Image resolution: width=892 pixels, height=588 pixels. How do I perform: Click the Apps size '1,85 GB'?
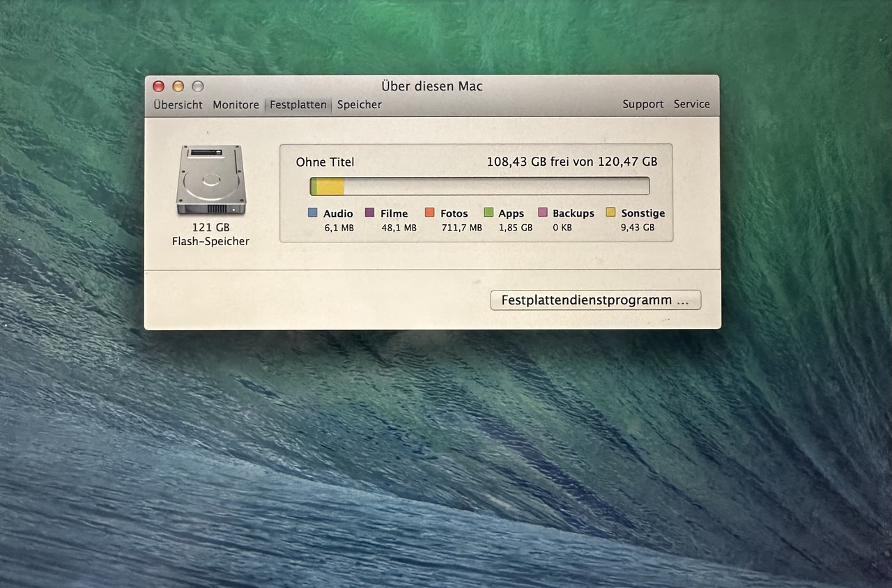tap(516, 228)
